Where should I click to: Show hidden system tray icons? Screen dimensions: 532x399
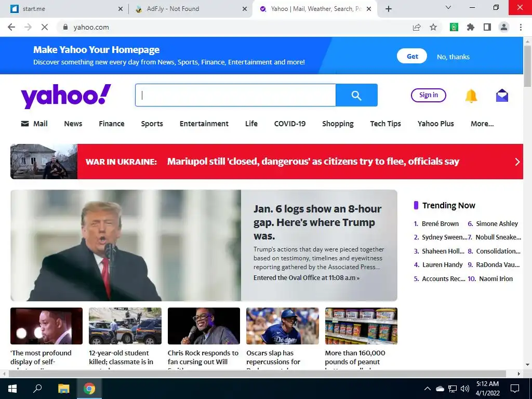click(428, 389)
